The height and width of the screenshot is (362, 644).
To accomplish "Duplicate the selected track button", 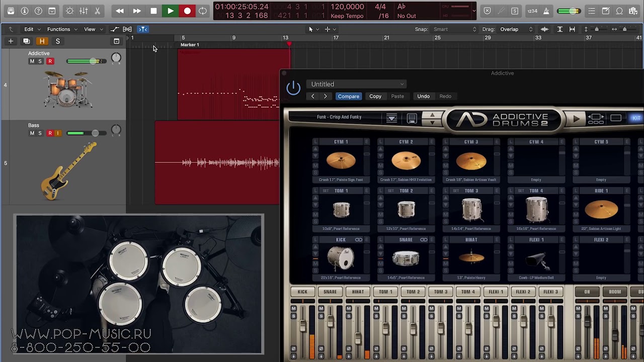I will coord(26,41).
